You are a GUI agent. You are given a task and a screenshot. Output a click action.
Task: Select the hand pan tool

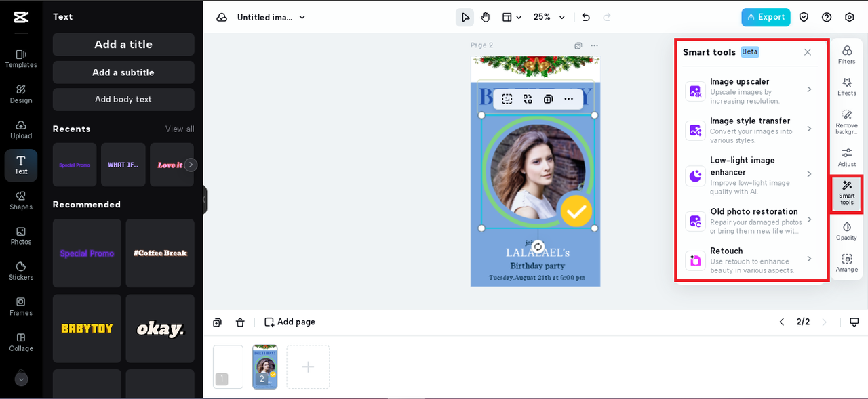click(x=486, y=18)
